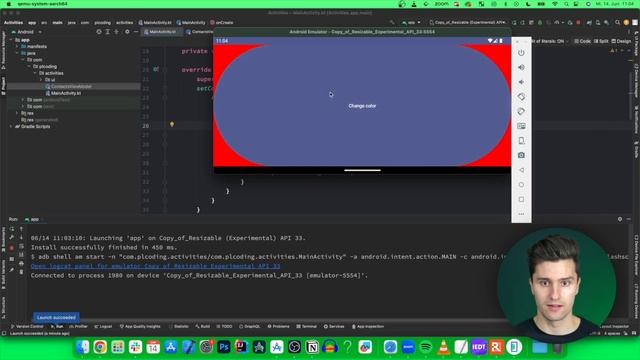Switch the editor to Split view
Image resolution: width=640 pixels, height=360 pixels.
pyautogui.click(x=601, y=41)
